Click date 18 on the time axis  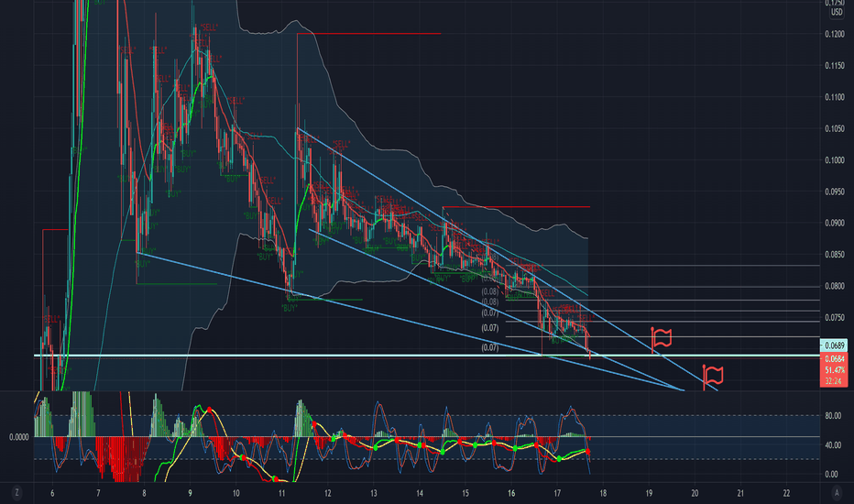coord(603,493)
